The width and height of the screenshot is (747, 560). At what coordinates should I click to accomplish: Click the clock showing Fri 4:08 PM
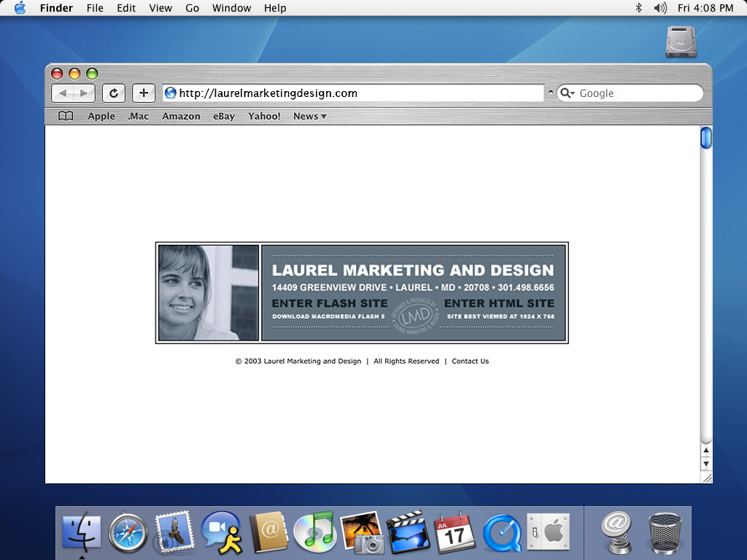(x=705, y=8)
